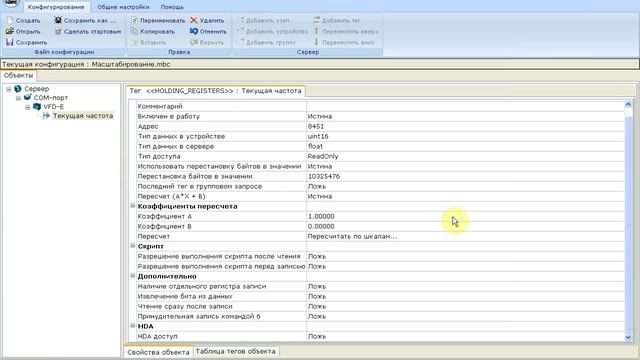Screen dimensions: 640x360
Task: Click the Сохранить (Save) disk icon
Action: 10,42
